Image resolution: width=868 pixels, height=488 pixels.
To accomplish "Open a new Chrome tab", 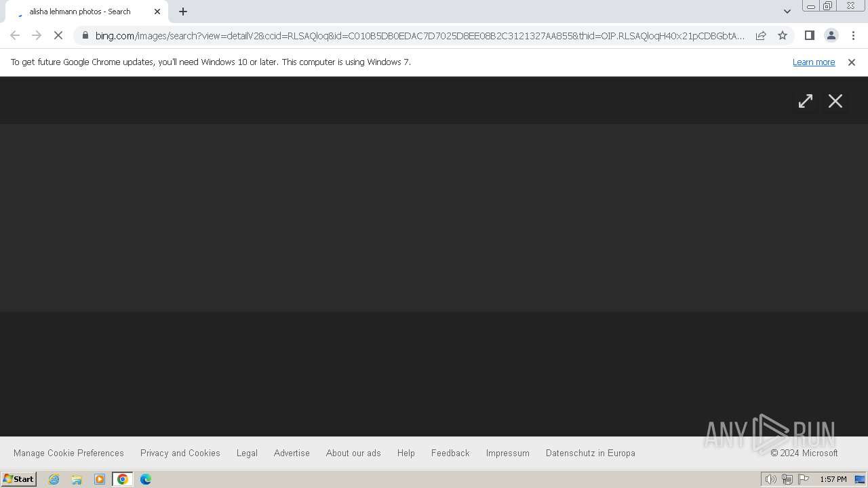I will pyautogui.click(x=183, y=12).
